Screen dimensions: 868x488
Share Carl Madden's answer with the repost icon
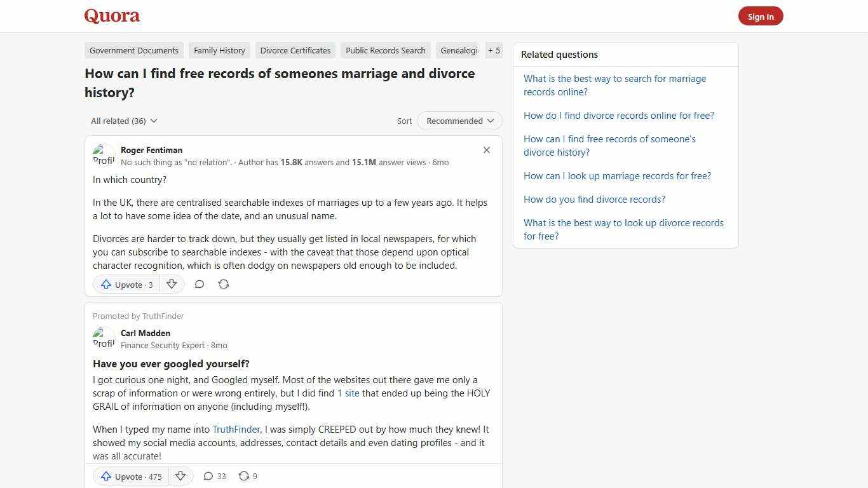point(247,476)
